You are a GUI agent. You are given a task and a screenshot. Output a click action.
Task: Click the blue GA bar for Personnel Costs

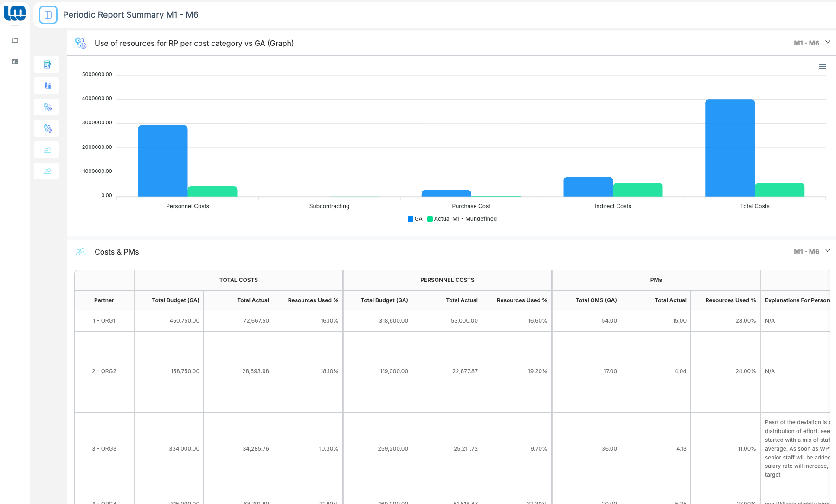162,160
